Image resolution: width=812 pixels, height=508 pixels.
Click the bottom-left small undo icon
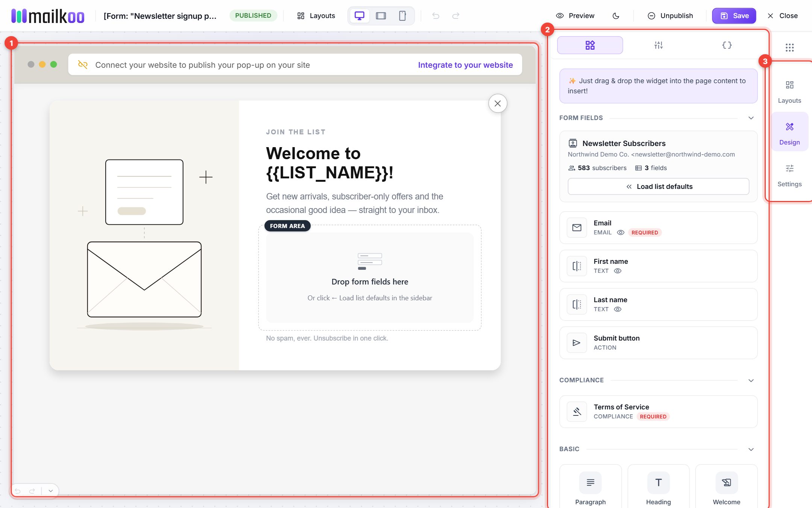pyautogui.click(x=18, y=491)
